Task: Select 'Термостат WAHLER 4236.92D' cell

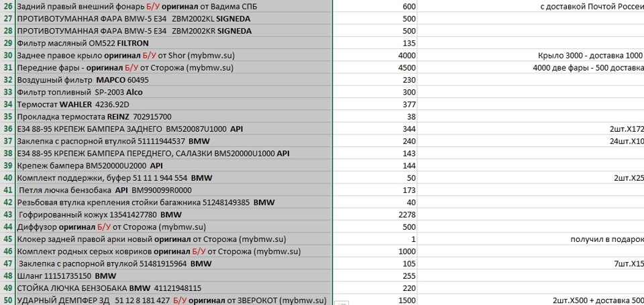Action: point(174,104)
